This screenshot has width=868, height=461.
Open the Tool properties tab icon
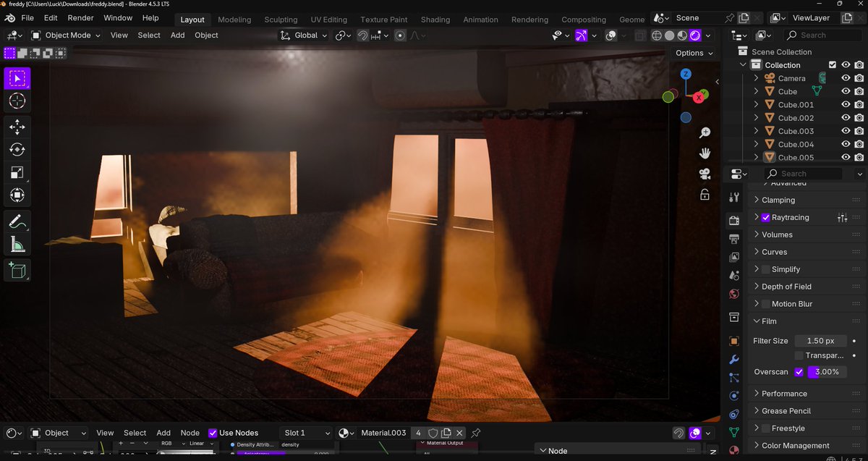(734, 197)
